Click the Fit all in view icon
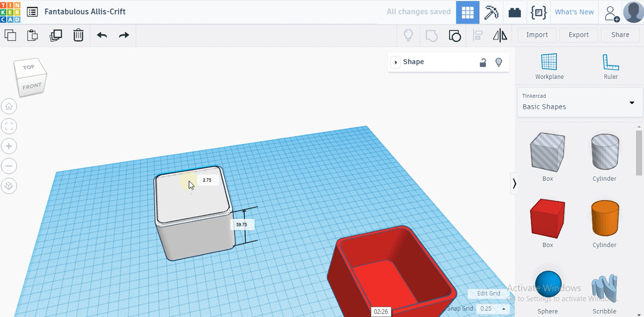 pos(9,126)
